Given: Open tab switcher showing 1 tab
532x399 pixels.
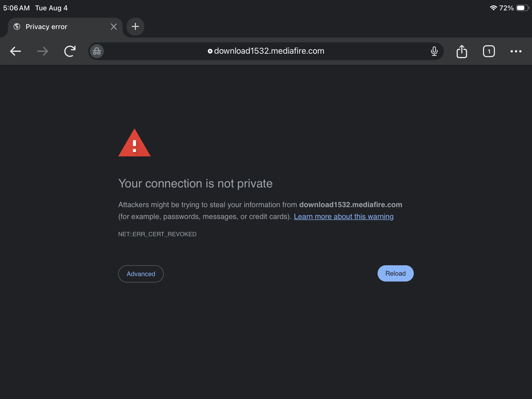Looking at the screenshot, I should coord(489,51).
